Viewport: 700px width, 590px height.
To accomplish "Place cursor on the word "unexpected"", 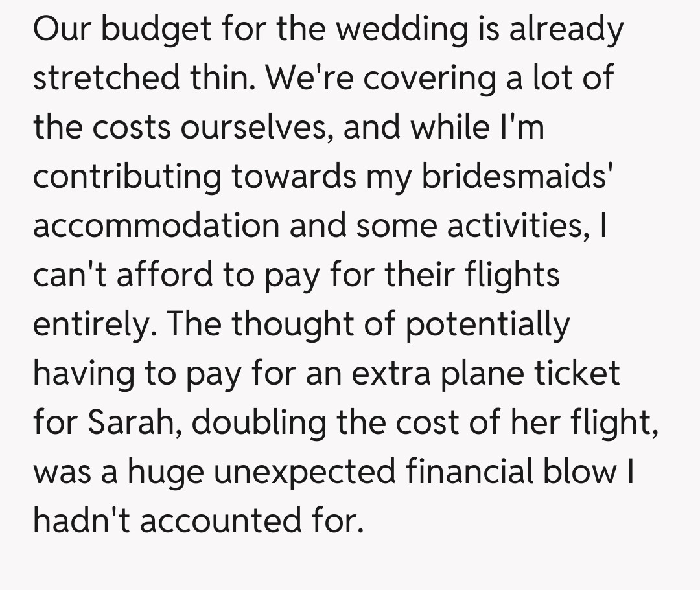I will pyautogui.click(x=304, y=473).
